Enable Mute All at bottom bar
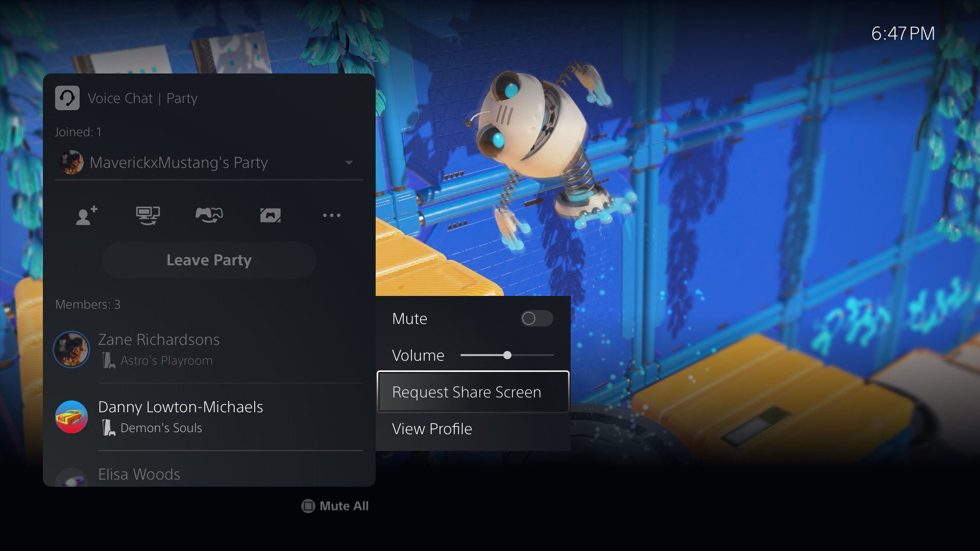Image resolution: width=980 pixels, height=551 pixels. tap(335, 506)
